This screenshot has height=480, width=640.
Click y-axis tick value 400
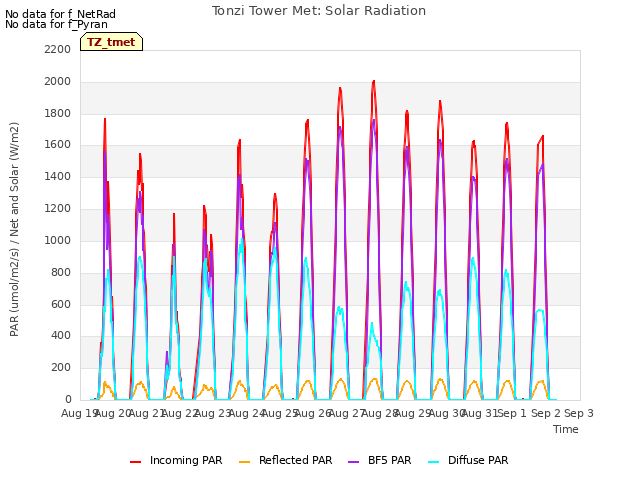61,336
